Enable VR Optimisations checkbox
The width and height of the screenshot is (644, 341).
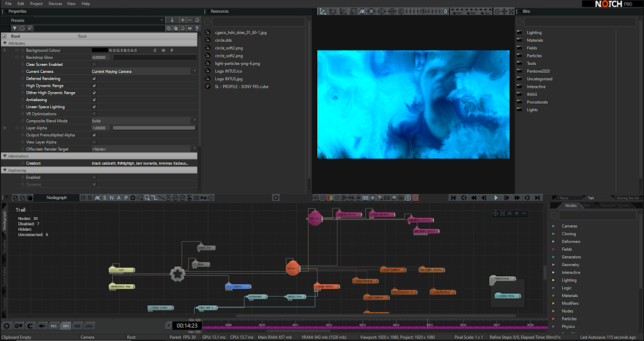click(94, 114)
